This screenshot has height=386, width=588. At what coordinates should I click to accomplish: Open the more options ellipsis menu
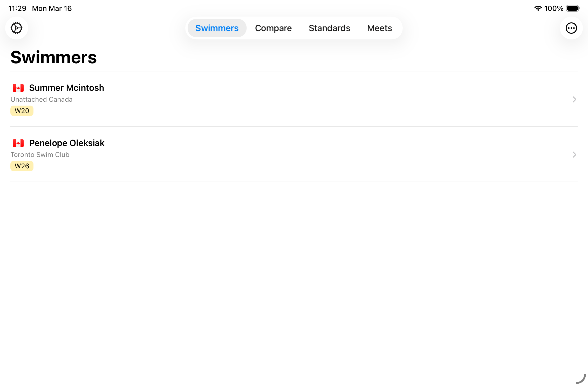[x=571, y=28]
